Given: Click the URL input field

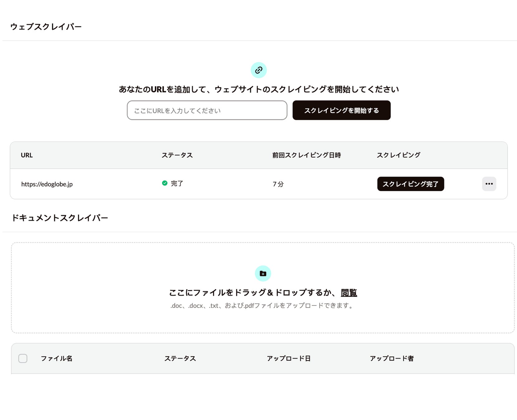Looking at the screenshot, I should pos(207,110).
